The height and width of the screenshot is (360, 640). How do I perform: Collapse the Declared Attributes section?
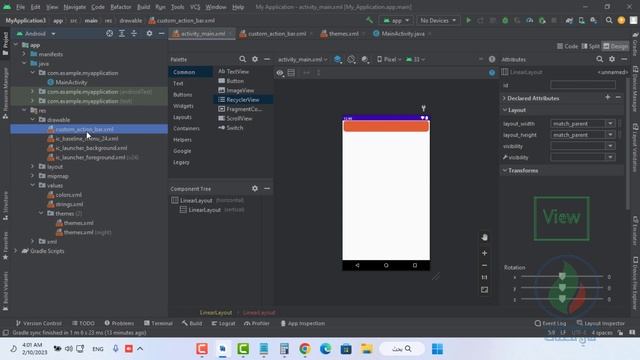(x=504, y=98)
